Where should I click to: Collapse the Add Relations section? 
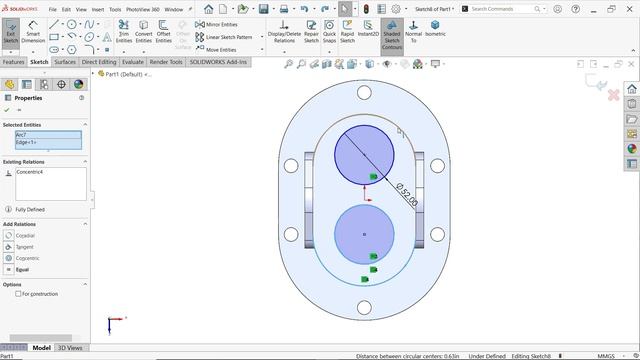tap(85, 224)
